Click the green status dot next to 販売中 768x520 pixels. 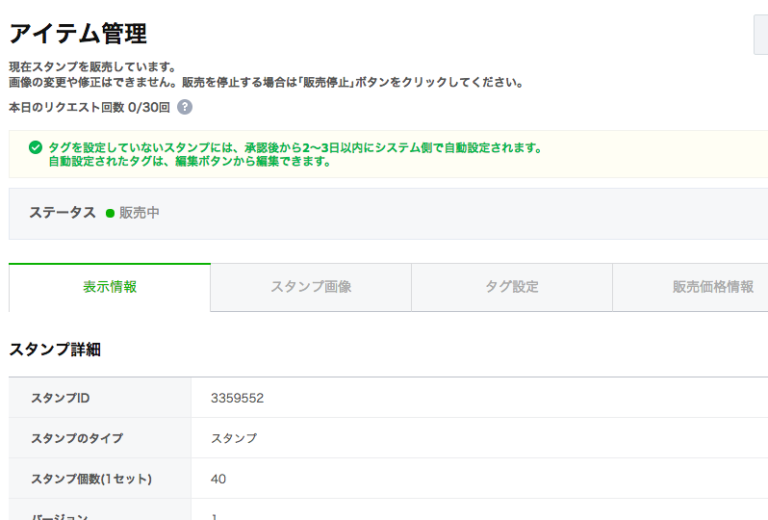click(110, 213)
